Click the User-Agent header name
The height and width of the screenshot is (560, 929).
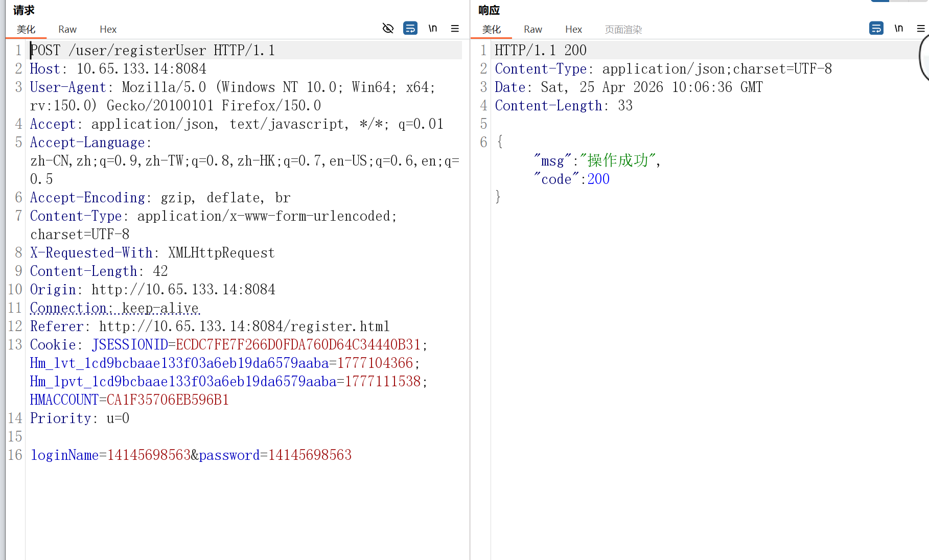(68, 87)
